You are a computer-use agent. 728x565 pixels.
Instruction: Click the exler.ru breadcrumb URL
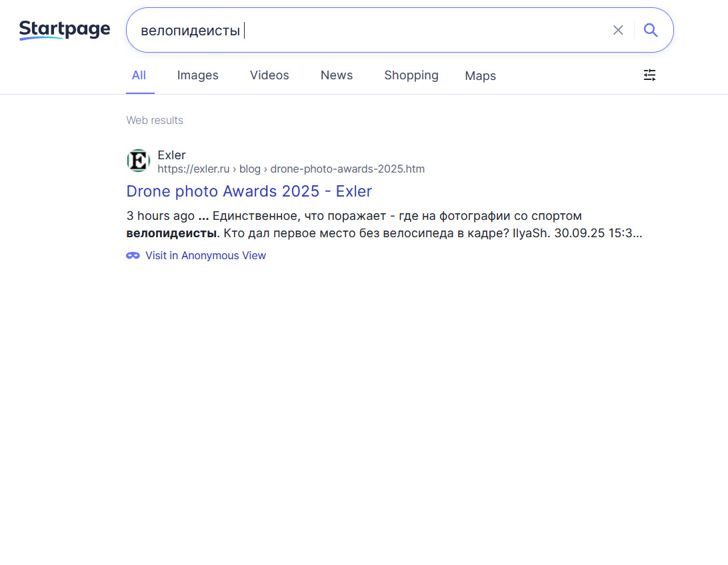click(291, 169)
